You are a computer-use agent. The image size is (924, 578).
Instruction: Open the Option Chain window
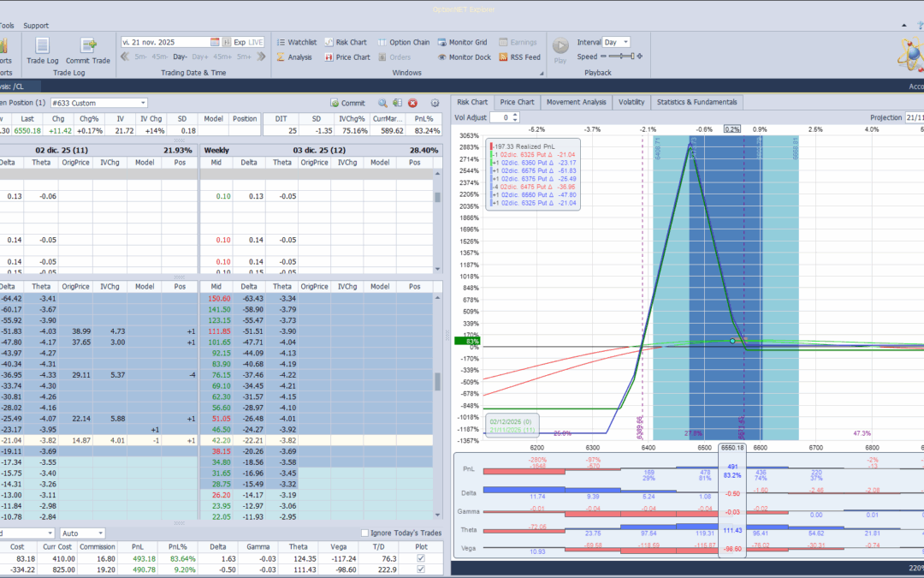point(402,42)
